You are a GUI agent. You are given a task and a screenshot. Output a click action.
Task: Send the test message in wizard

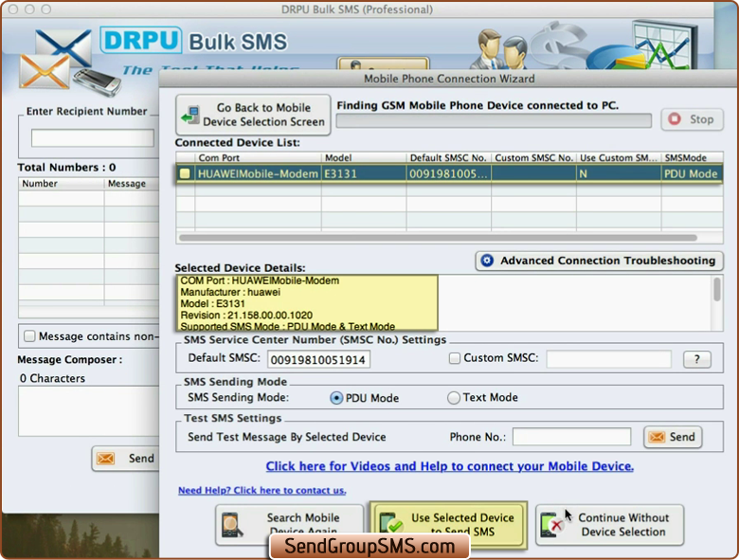click(x=673, y=437)
